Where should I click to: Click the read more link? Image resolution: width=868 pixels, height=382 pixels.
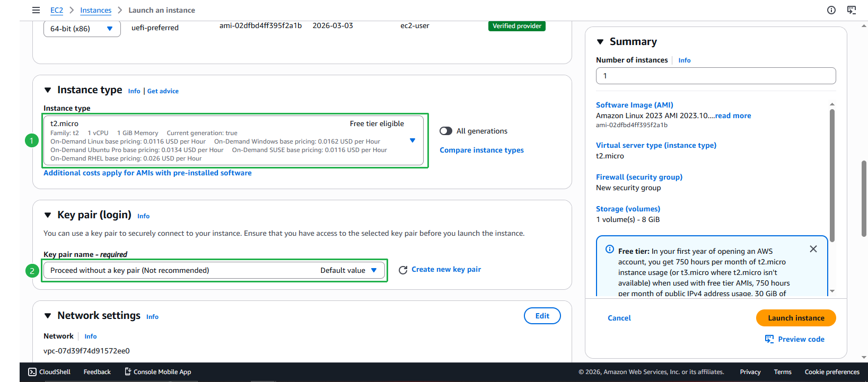(x=733, y=116)
